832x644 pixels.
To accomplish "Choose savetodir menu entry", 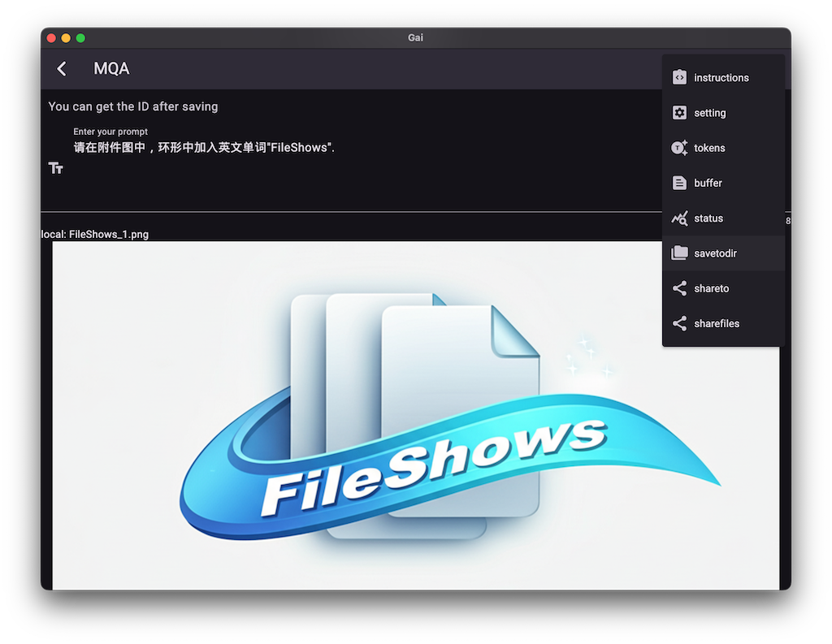I will pyautogui.click(x=724, y=253).
